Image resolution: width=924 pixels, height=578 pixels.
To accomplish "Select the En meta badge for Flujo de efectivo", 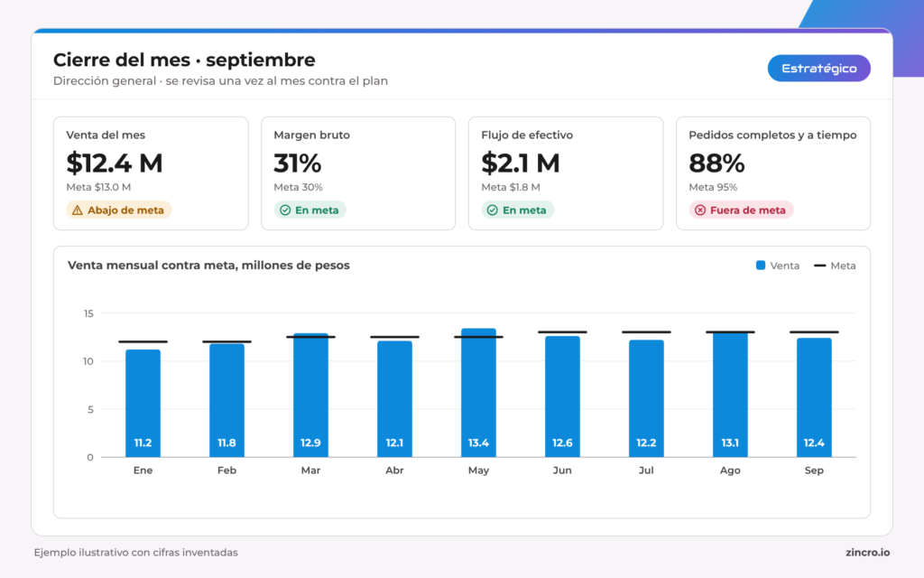I will (x=517, y=210).
